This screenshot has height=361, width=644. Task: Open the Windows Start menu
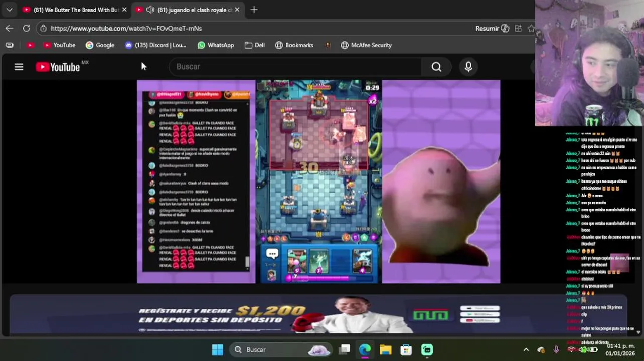pos(217,350)
